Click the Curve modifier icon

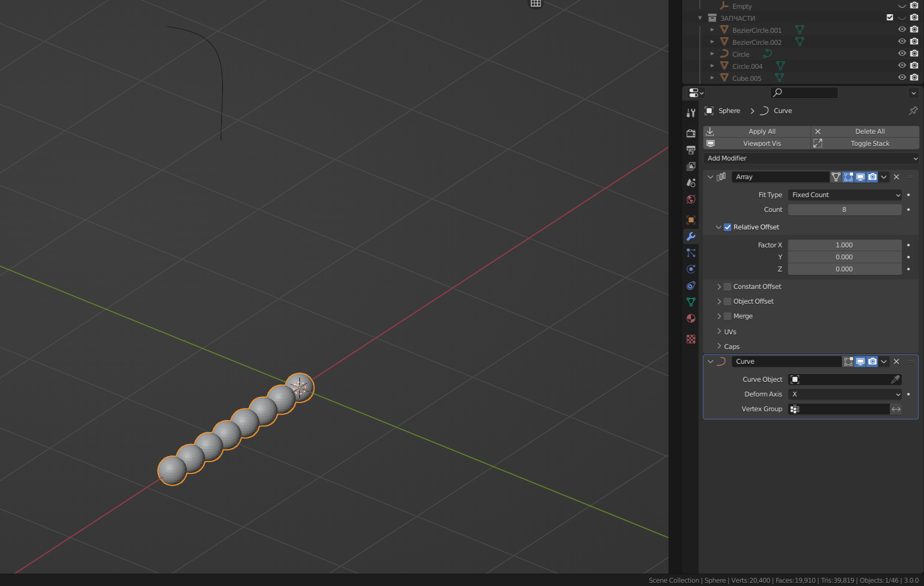tap(721, 362)
